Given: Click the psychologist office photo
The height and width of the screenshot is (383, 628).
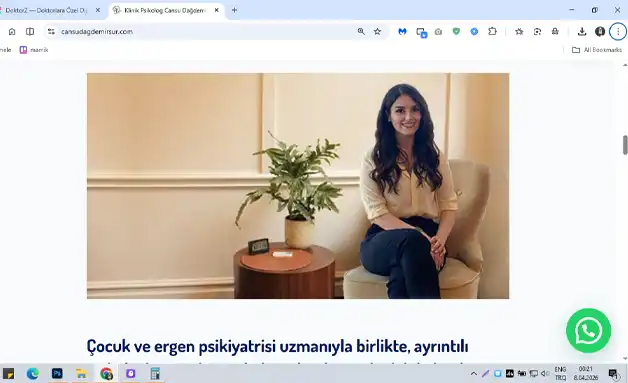Looking at the screenshot, I should [298, 186].
